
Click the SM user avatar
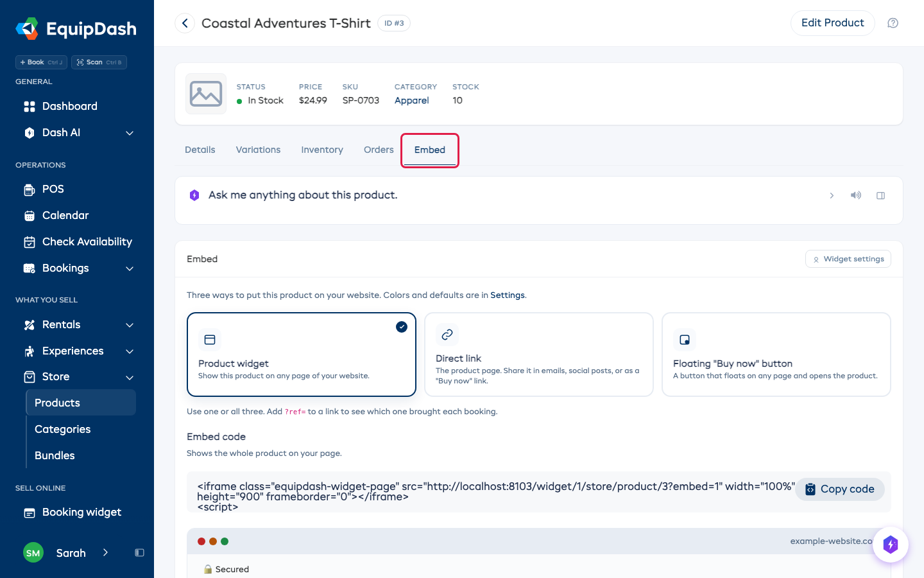pyautogui.click(x=33, y=553)
